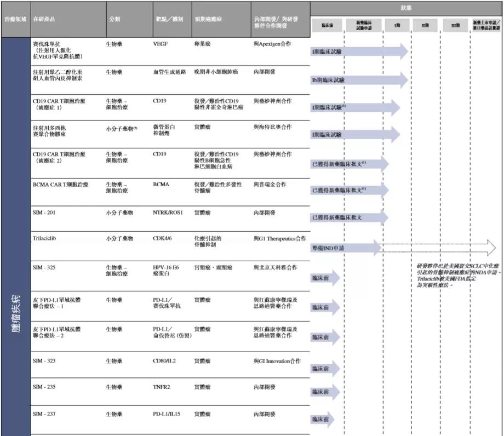The height and width of the screenshot is (436, 504).
Task: Click the 與GI Innovation合作 cell
Action: pos(277,361)
